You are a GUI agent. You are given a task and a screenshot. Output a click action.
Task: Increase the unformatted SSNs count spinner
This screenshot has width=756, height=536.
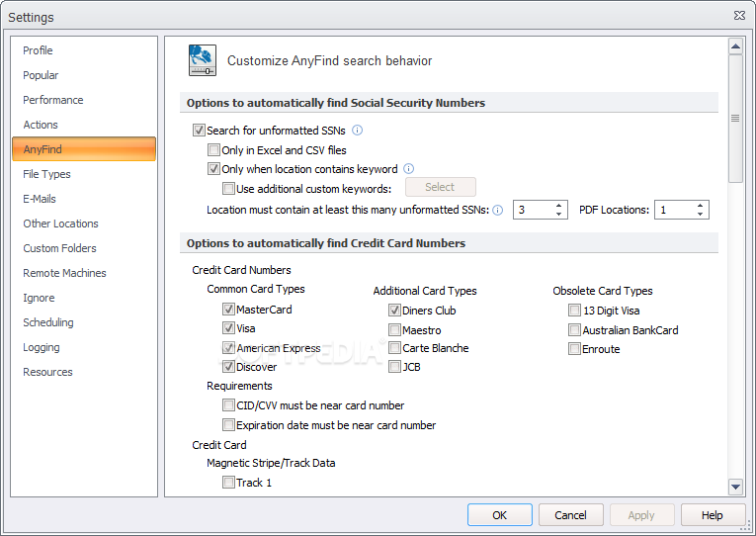point(558,206)
